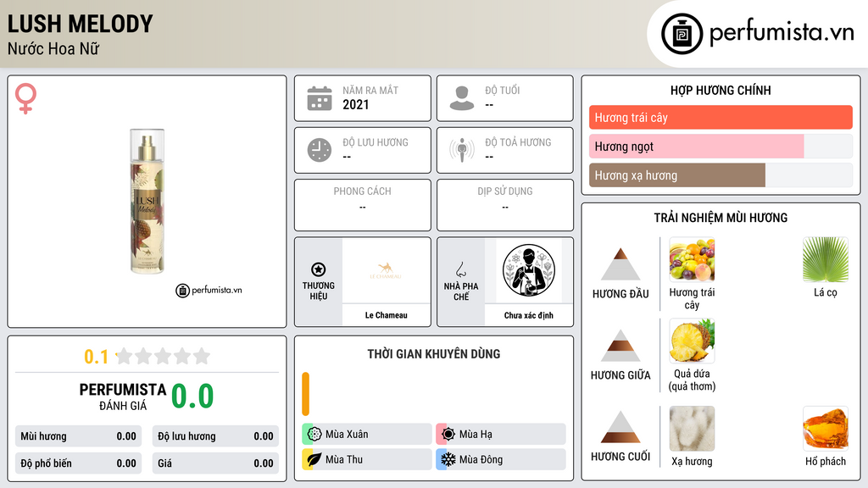868x488 pixels.
Task: Click the person silhouette icon for Độ tuổi
Action: 462,98
